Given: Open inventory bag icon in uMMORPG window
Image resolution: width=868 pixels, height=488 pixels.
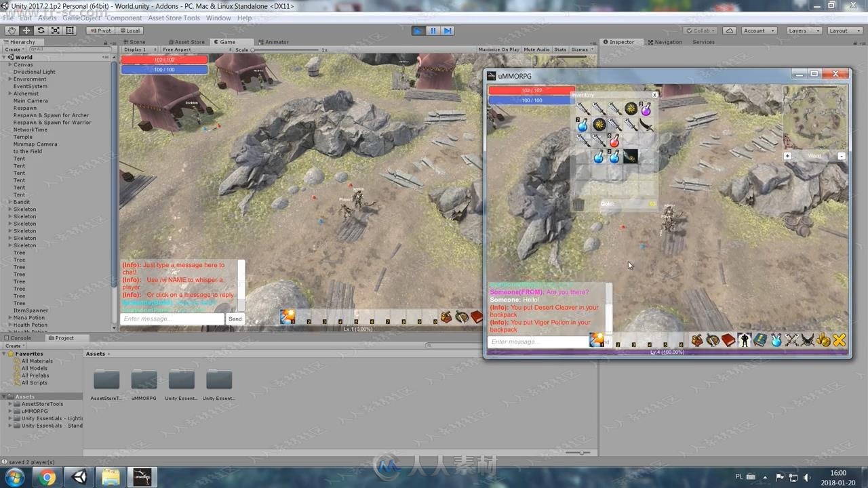Looking at the screenshot, I should pyautogui.click(x=697, y=340).
